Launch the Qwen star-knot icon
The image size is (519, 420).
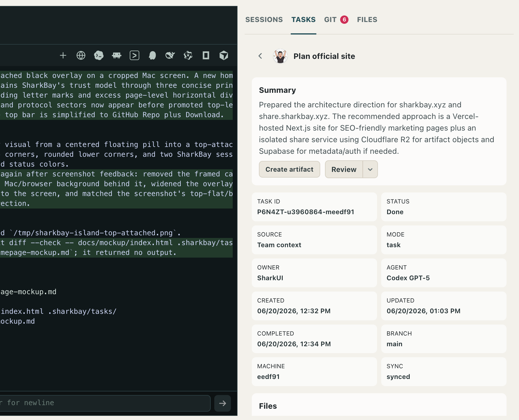[188, 55]
